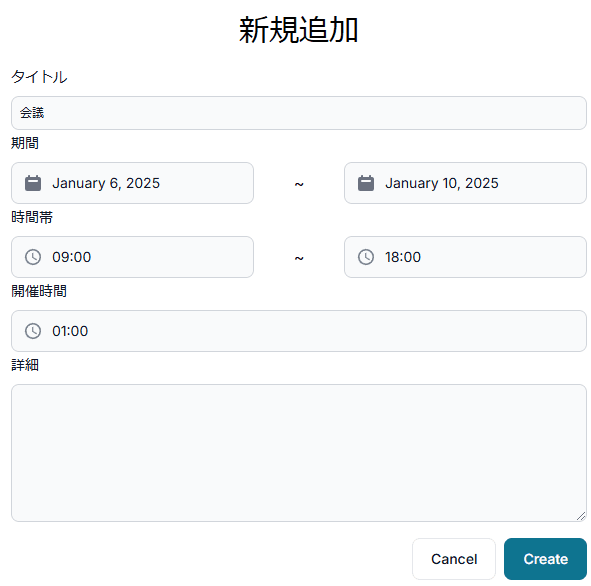This screenshot has height=586, width=591.
Task: Click the 詳細 label
Action: tap(25, 365)
